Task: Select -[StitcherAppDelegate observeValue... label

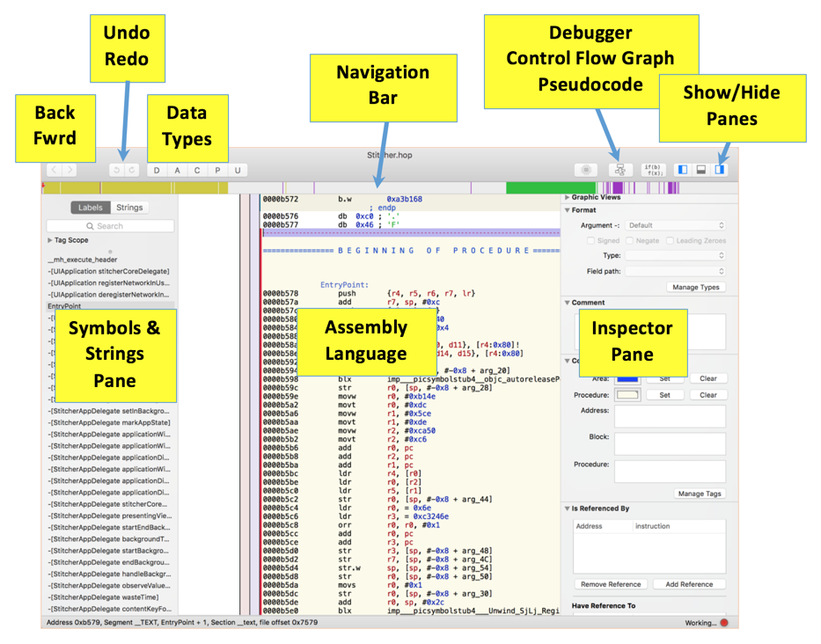Action: click(x=109, y=586)
